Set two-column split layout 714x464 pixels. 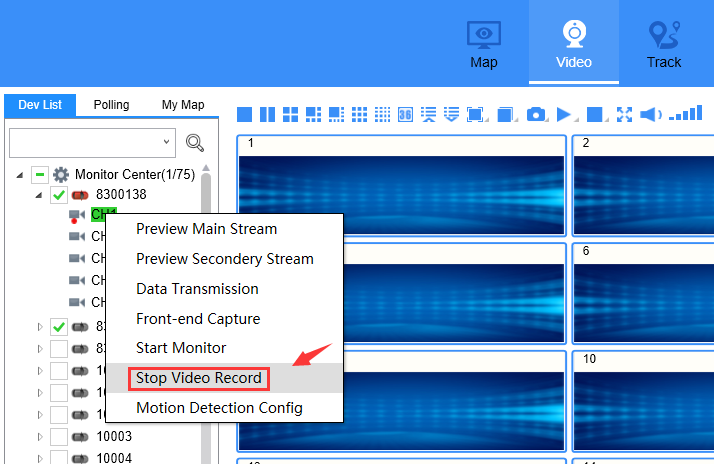pos(267,114)
